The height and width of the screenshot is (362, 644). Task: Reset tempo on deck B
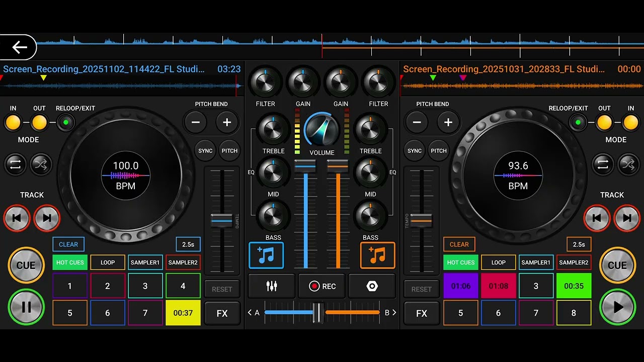422,289
